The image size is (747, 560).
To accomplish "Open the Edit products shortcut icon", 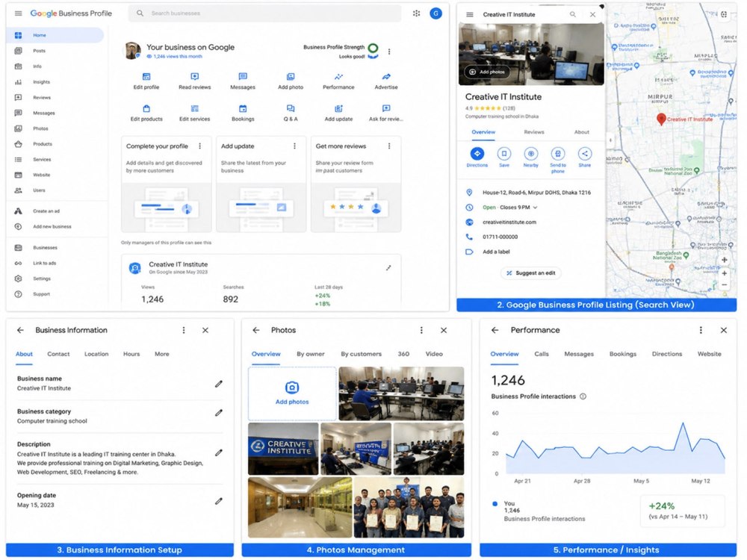I will point(146,108).
